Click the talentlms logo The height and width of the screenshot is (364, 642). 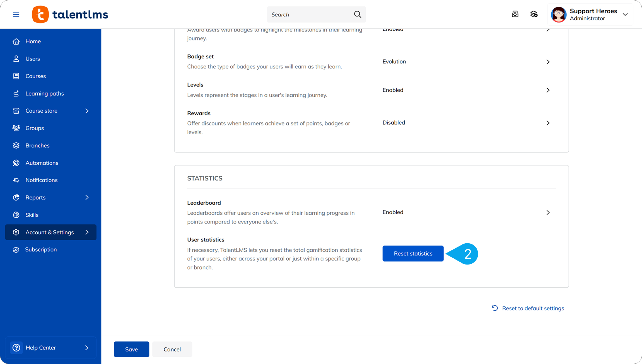(x=70, y=14)
